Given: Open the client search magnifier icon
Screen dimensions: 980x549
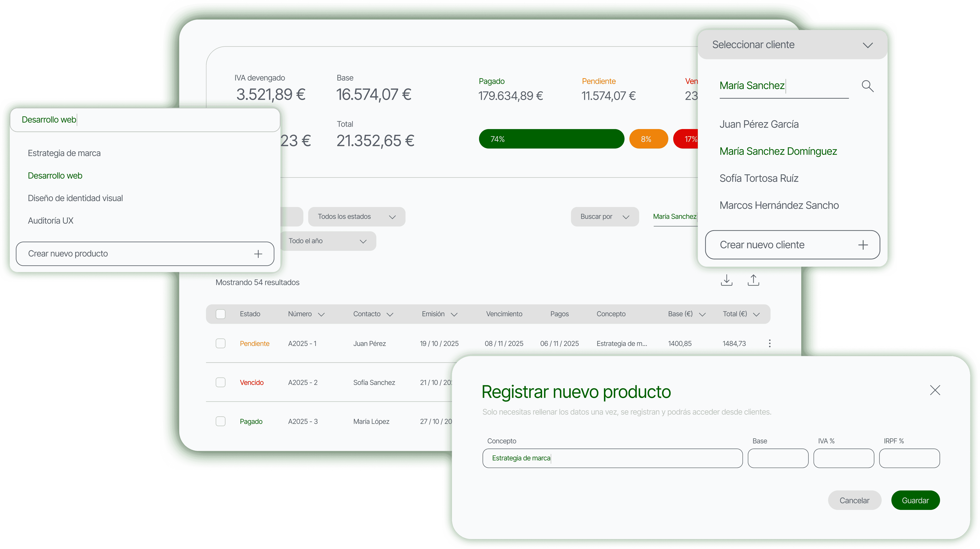Looking at the screenshot, I should click(x=868, y=86).
